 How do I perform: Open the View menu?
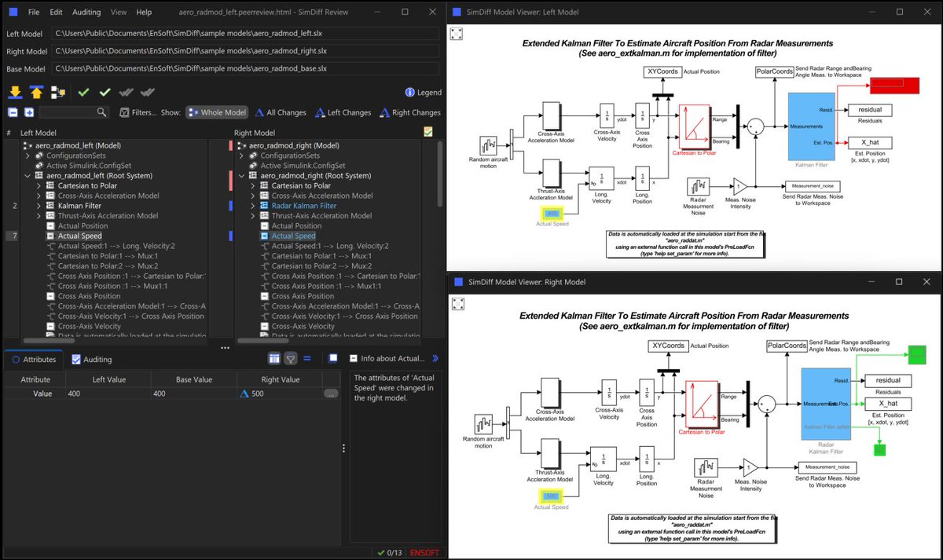(119, 13)
